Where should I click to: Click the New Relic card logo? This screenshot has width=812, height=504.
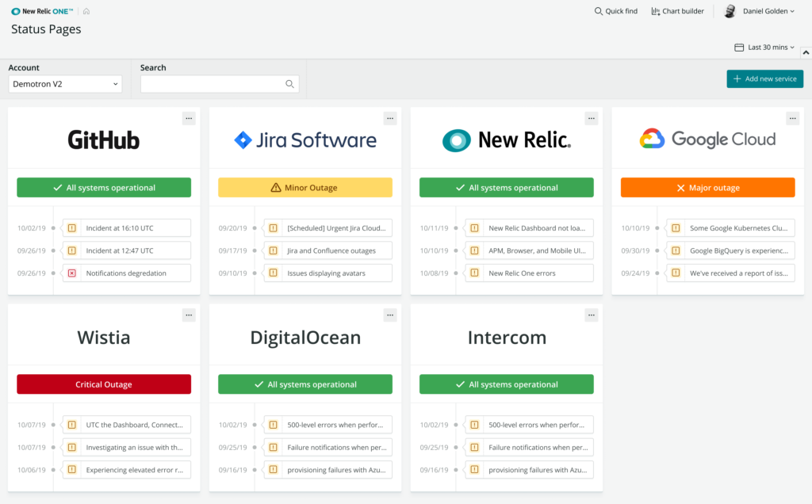click(507, 139)
